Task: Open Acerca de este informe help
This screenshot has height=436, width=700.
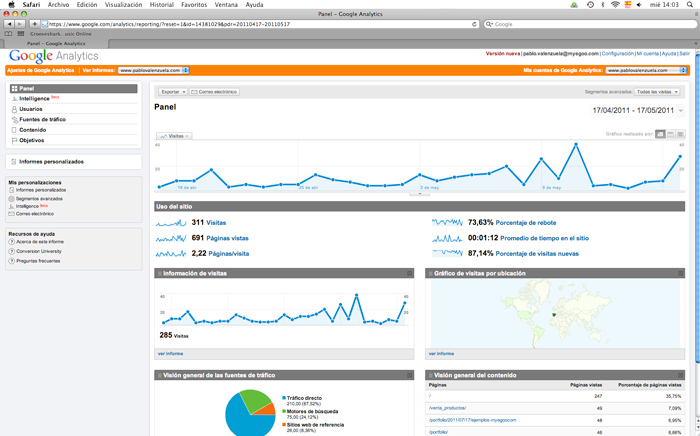Action: (12, 241)
